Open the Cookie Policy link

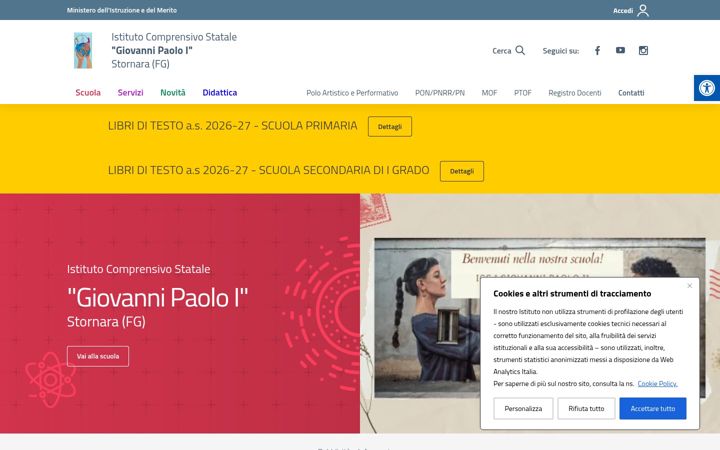tap(658, 383)
